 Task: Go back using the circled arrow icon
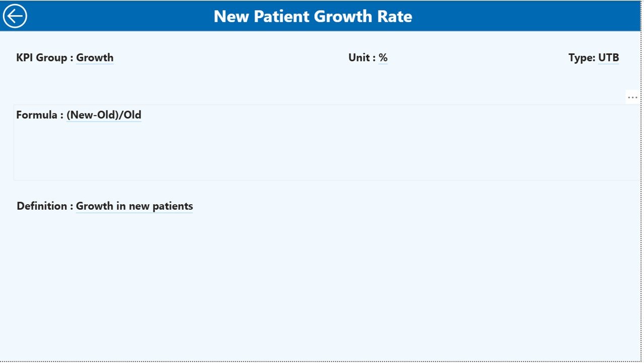coord(15,16)
